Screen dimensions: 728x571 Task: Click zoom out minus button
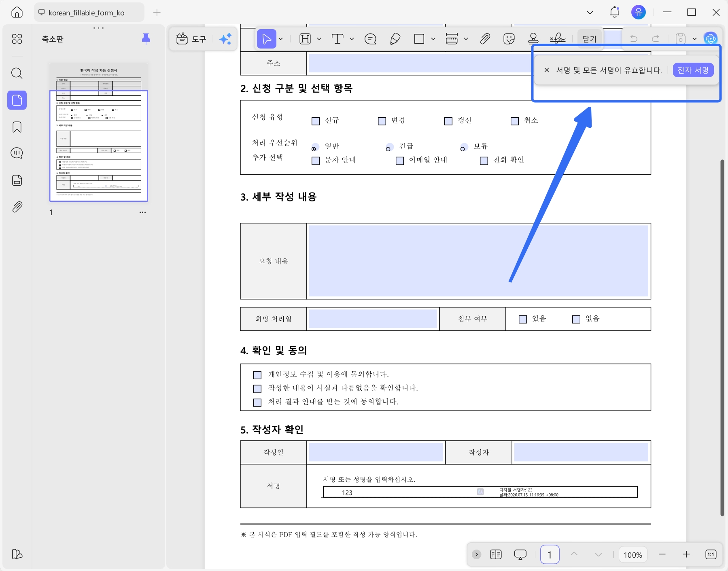click(x=662, y=554)
